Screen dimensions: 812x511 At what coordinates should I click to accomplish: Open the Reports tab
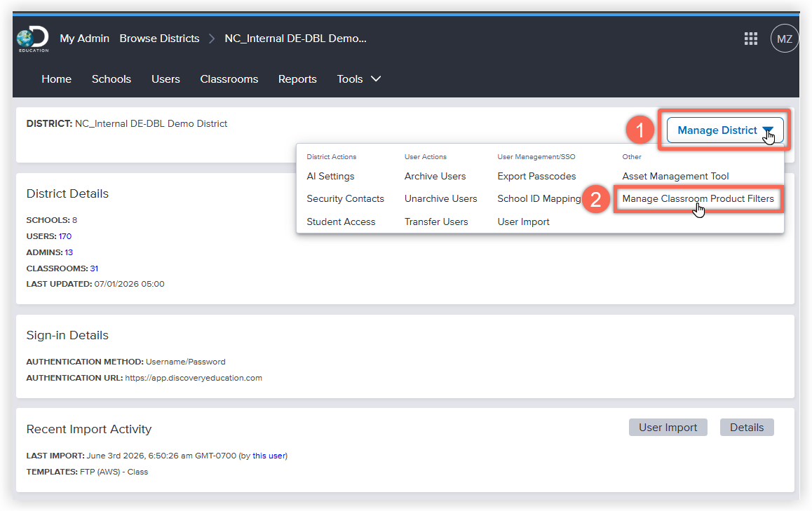tap(297, 79)
